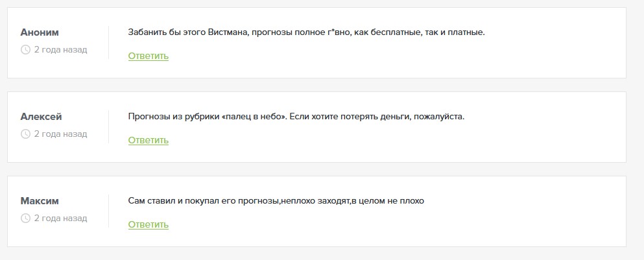The image size is (644, 260).
Task: Click Ответить under Алексей's comment
Action: 149,141
